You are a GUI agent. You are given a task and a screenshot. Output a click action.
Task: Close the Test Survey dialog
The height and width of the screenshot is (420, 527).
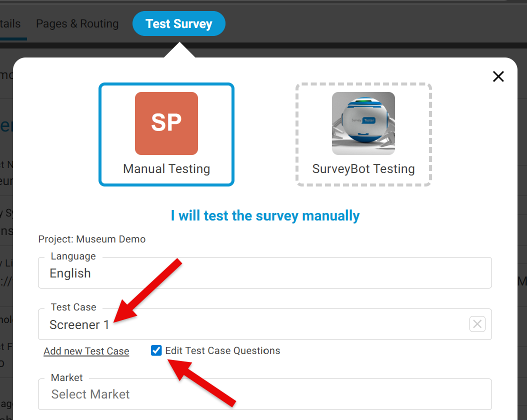click(498, 76)
